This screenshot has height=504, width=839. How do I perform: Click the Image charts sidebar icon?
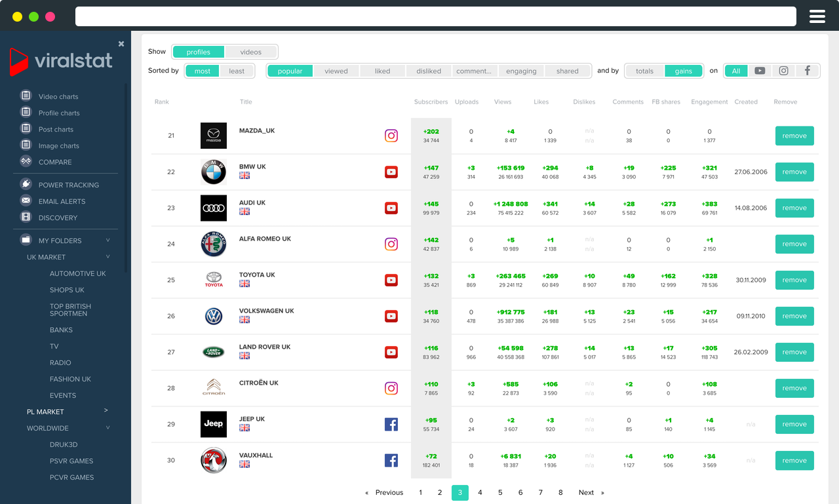(x=26, y=145)
